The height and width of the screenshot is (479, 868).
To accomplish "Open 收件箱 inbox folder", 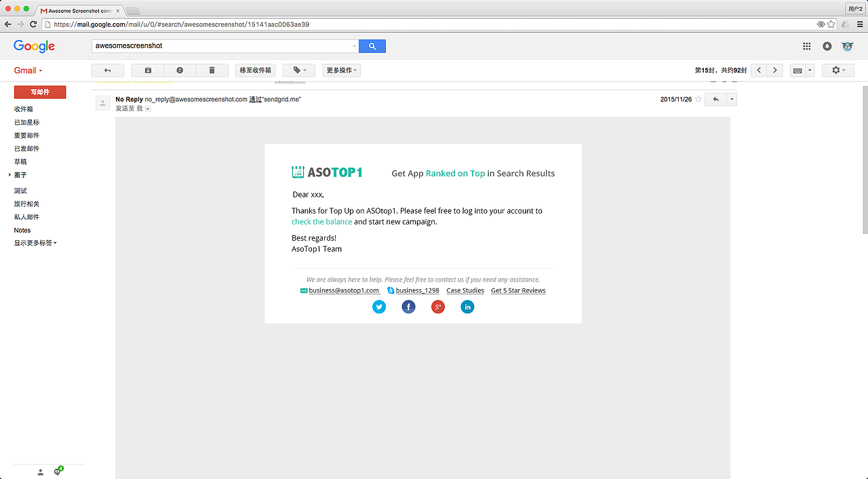I will (24, 109).
